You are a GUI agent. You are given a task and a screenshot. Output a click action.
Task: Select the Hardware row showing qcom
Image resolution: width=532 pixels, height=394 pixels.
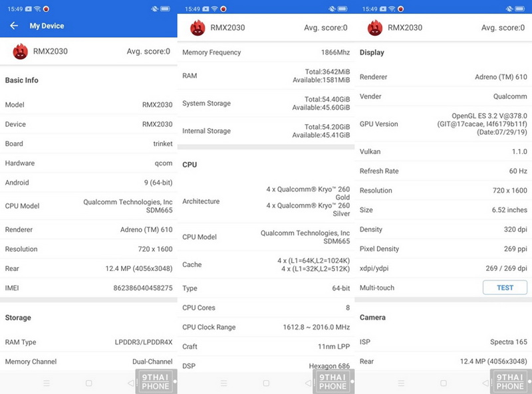88,163
